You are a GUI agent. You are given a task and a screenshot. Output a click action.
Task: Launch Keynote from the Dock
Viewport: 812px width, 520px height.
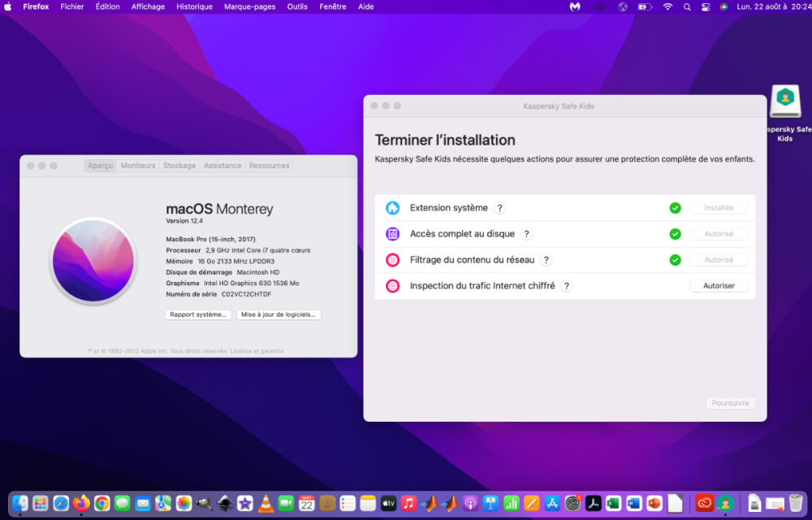(x=490, y=503)
